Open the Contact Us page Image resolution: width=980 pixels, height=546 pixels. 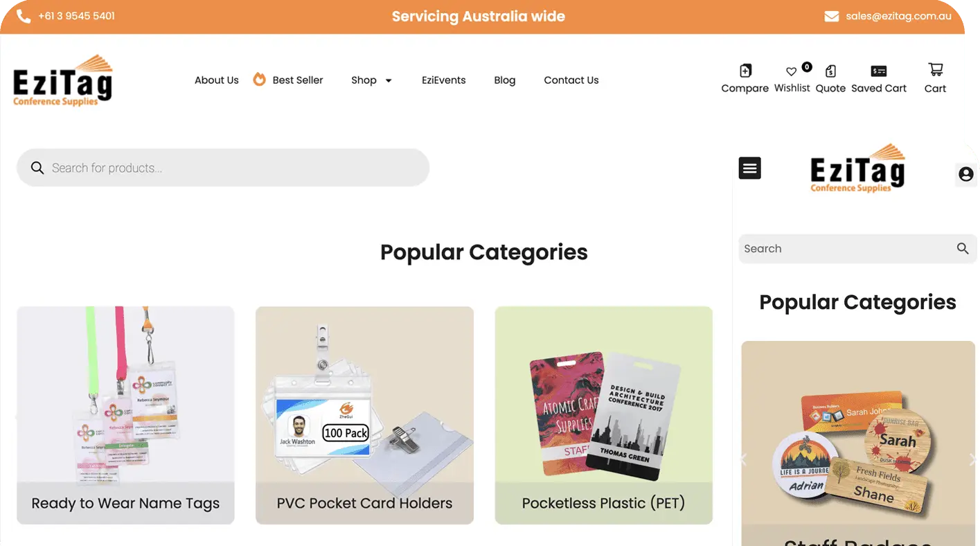coord(571,80)
